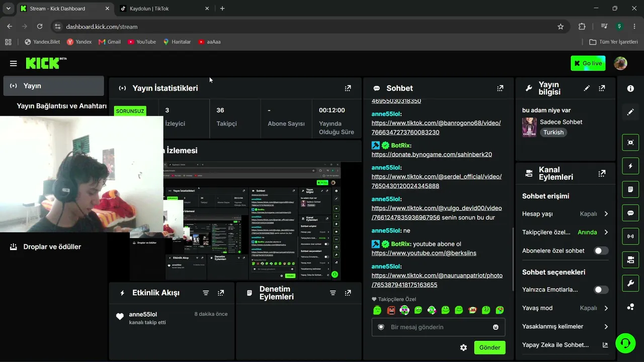Click the Turkish language tag
This screenshot has width=644, height=362.
tap(553, 132)
